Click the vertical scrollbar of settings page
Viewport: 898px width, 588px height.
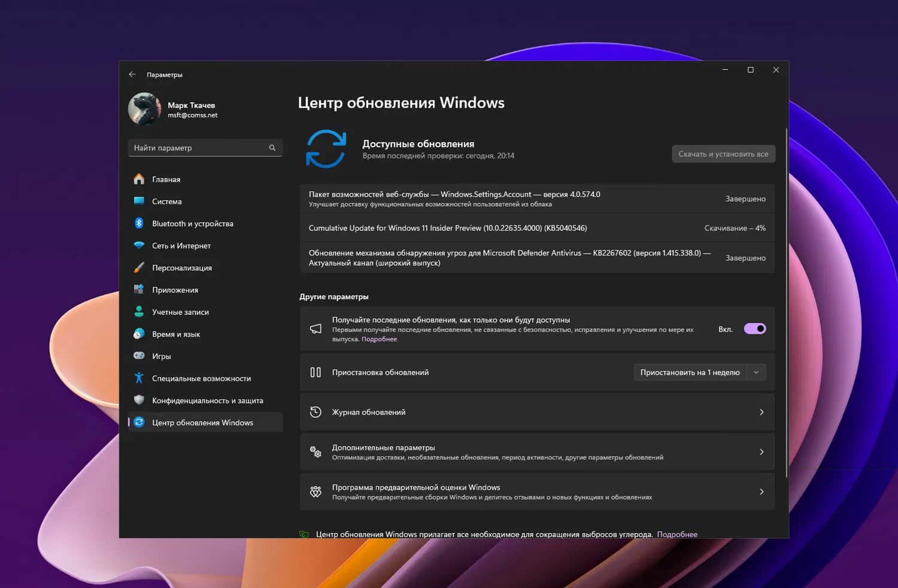(x=786, y=302)
